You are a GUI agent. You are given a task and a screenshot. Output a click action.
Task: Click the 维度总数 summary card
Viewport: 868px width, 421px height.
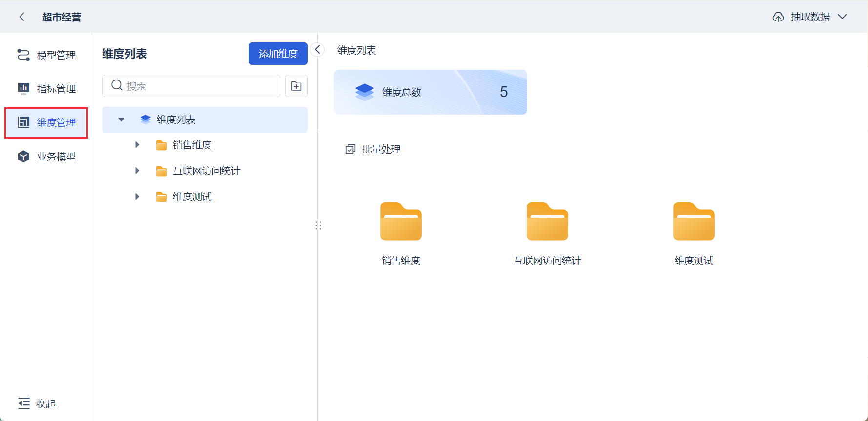click(x=431, y=92)
